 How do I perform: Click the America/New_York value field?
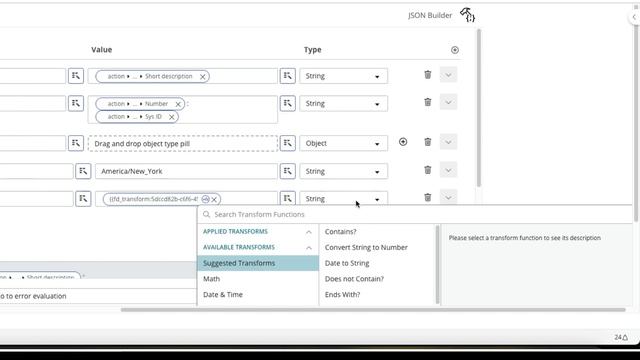186,171
